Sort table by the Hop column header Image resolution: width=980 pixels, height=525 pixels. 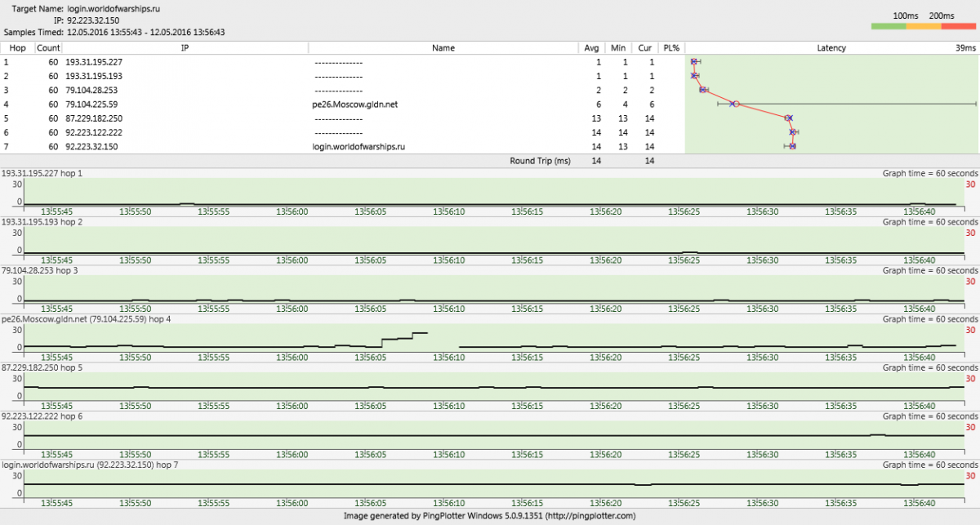point(17,48)
